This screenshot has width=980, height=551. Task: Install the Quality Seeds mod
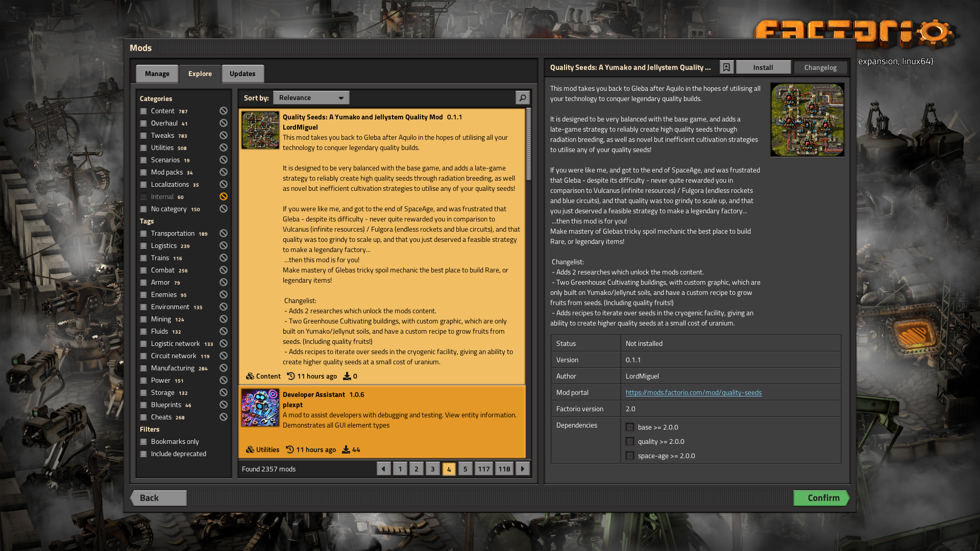(763, 67)
